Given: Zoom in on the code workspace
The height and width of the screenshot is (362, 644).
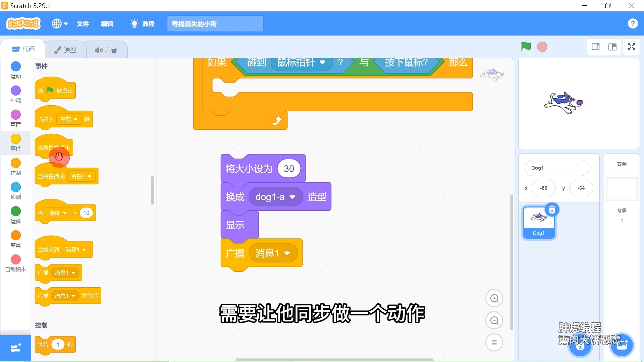Looking at the screenshot, I should tap(494, 298).
